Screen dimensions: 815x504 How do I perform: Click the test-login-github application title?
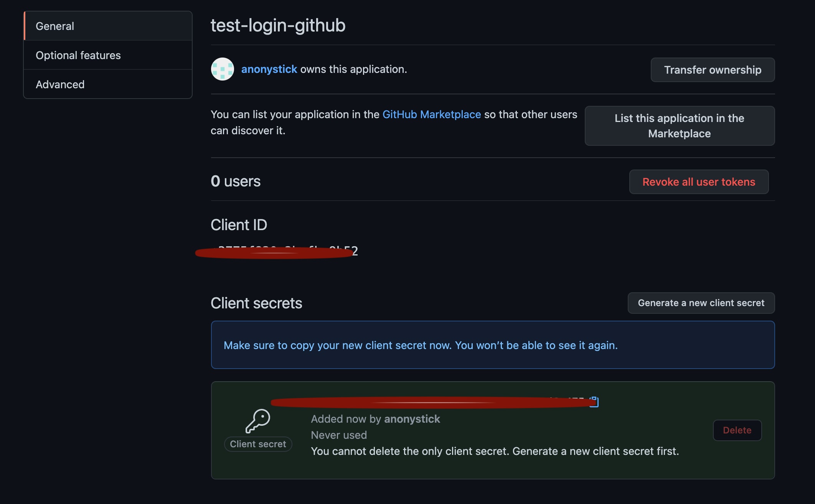(278, 25)
